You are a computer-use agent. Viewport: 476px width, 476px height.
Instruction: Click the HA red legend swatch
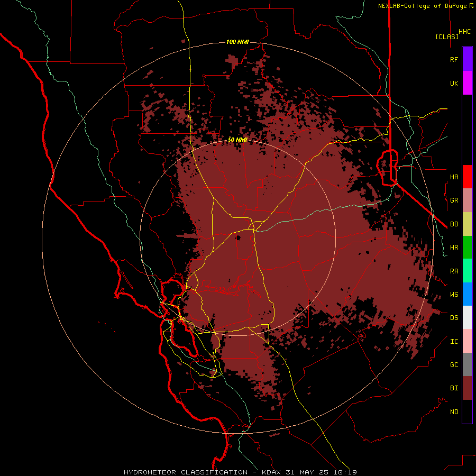tap(467, 177)
